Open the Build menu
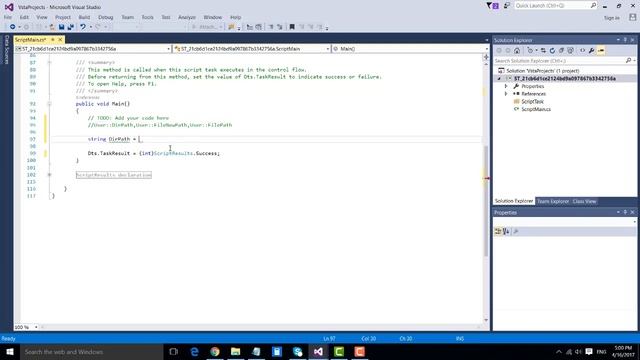Viewport: 640px width, 360px height. pyautogui.click(x=84, y=17)
